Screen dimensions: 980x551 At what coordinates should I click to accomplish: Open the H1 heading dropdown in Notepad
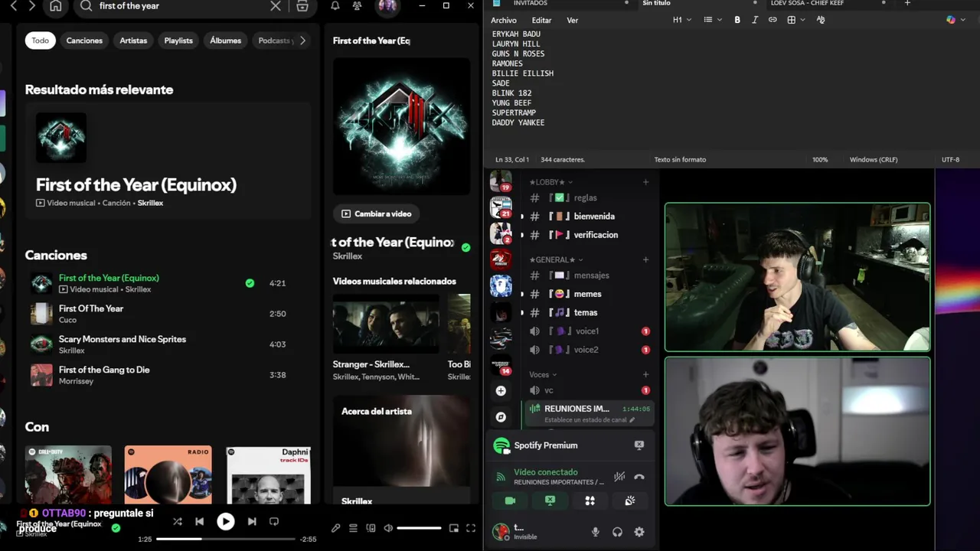pyautogui.click(x=681, y=20)
